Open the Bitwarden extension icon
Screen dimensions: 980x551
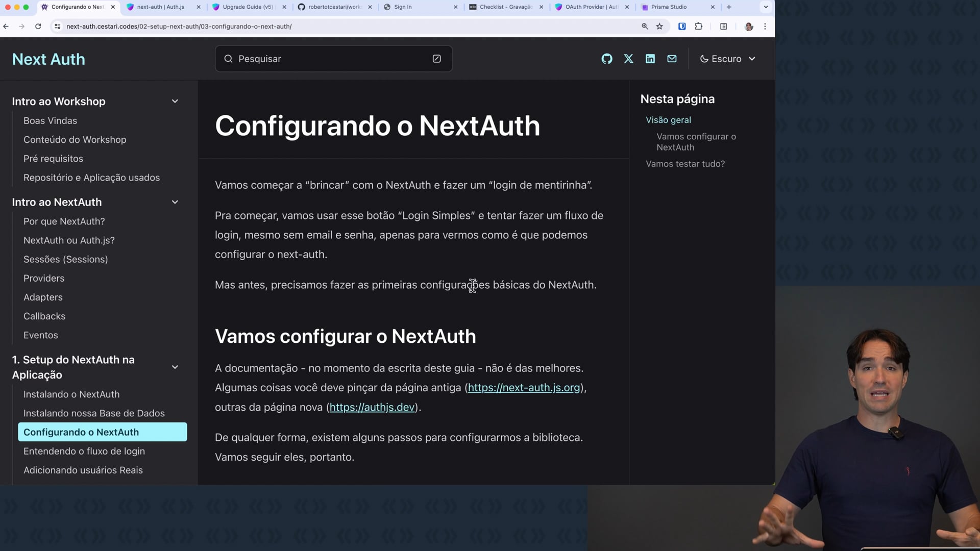(x=681, y=27)
